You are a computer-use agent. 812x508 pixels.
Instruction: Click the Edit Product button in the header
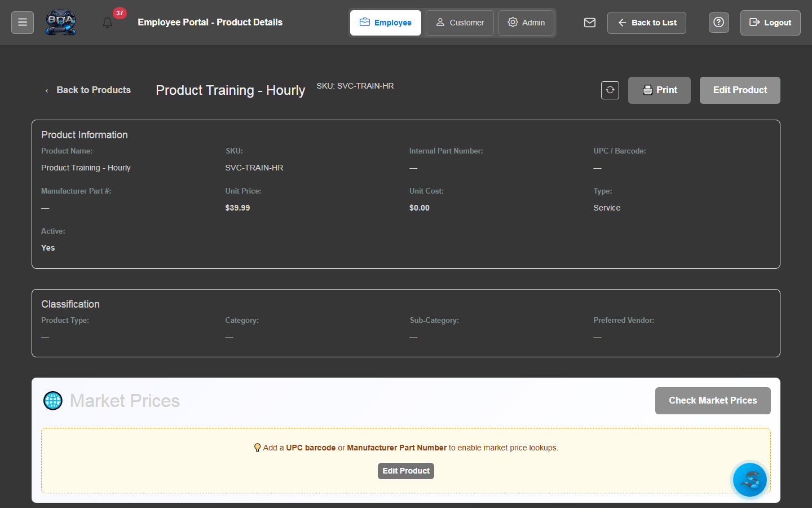click(x=739, y=90)
